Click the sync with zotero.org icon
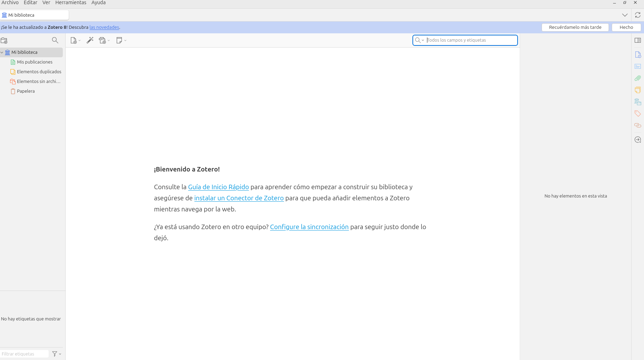The width and height of the screenshot is (644, 360). (637, 15)
